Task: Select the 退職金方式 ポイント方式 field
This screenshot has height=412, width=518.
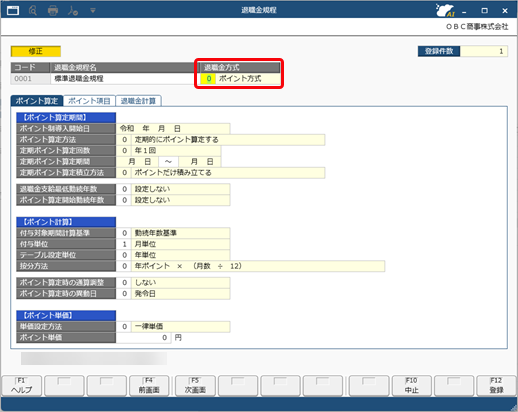Action: coord(240,79)
